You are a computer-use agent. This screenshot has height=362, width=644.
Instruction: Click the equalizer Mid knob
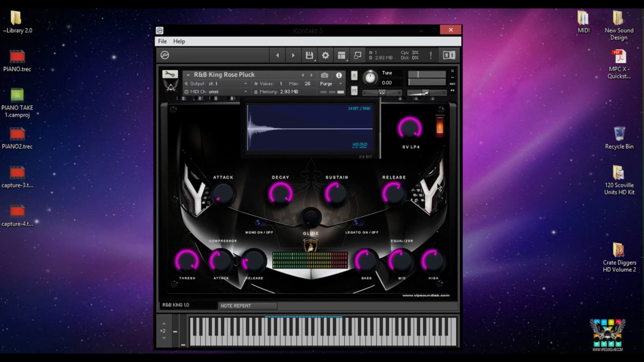click(401, 261)
